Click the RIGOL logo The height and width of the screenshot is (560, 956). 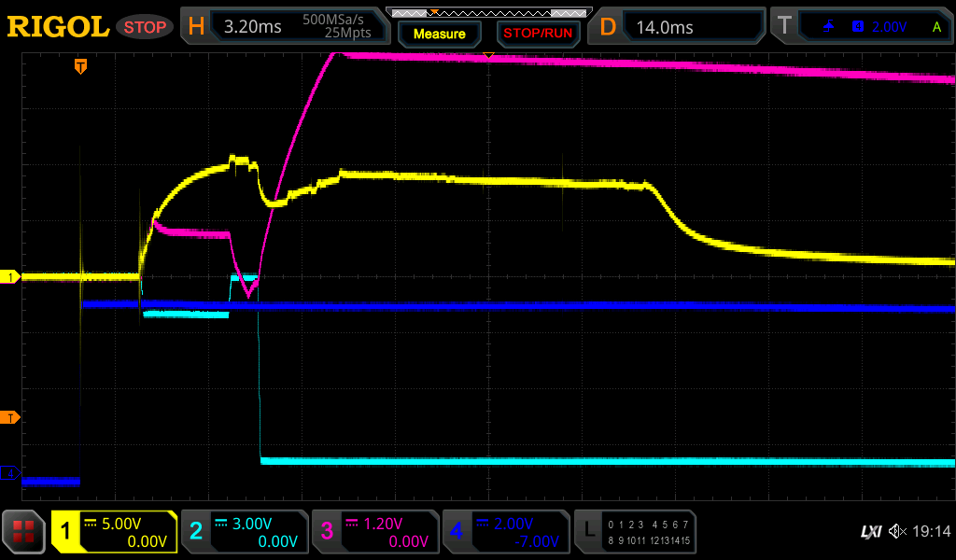pos(58,27)
